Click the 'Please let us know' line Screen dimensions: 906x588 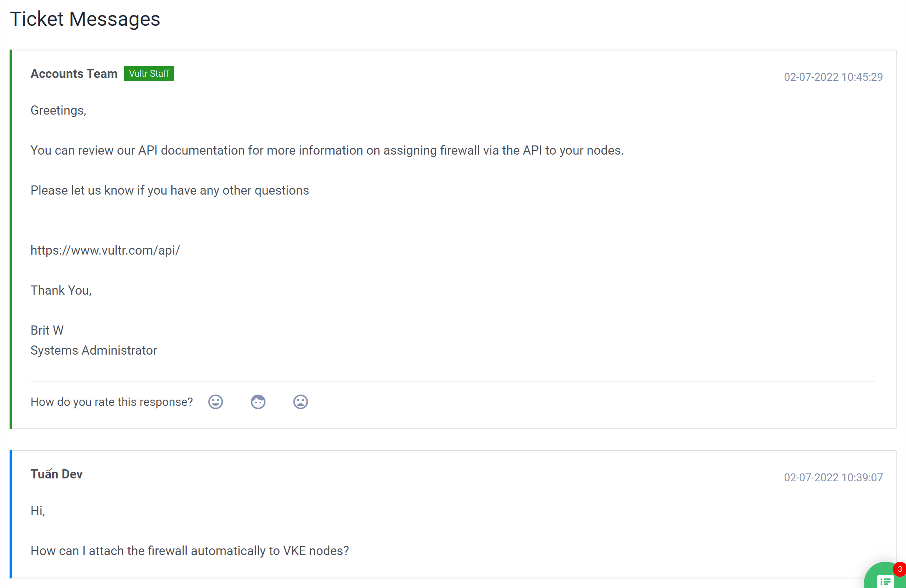tap(170, 190)
